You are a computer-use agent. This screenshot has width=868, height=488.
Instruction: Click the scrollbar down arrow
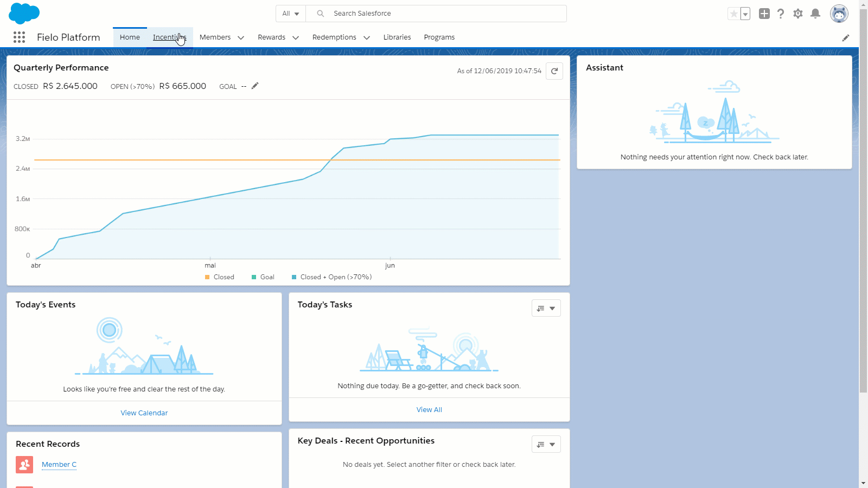[x=863, y=483]
